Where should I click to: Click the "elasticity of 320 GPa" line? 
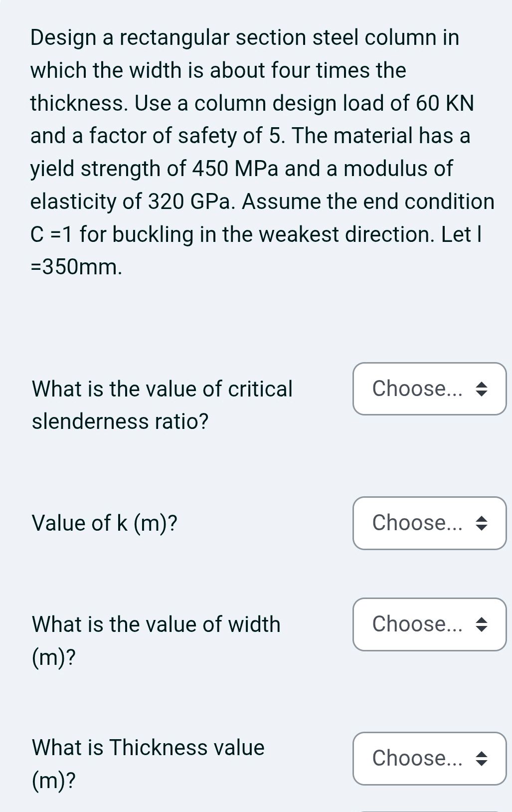pyautogui.click(x=262, y=202)
